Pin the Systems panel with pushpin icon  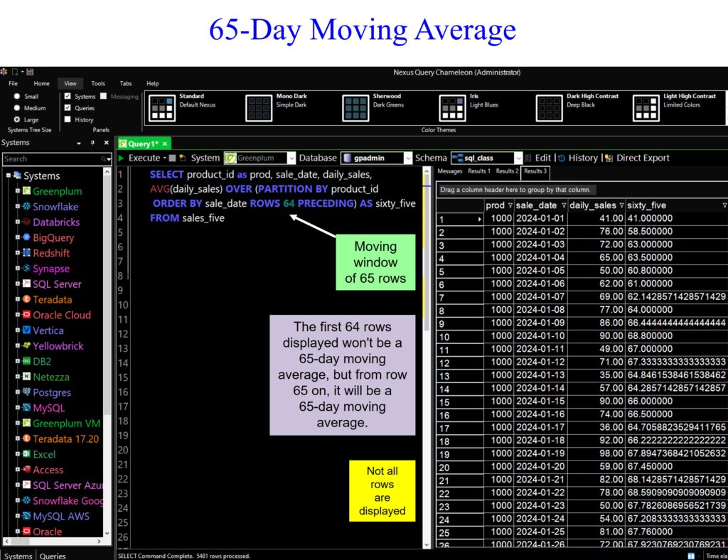point(92,143)
